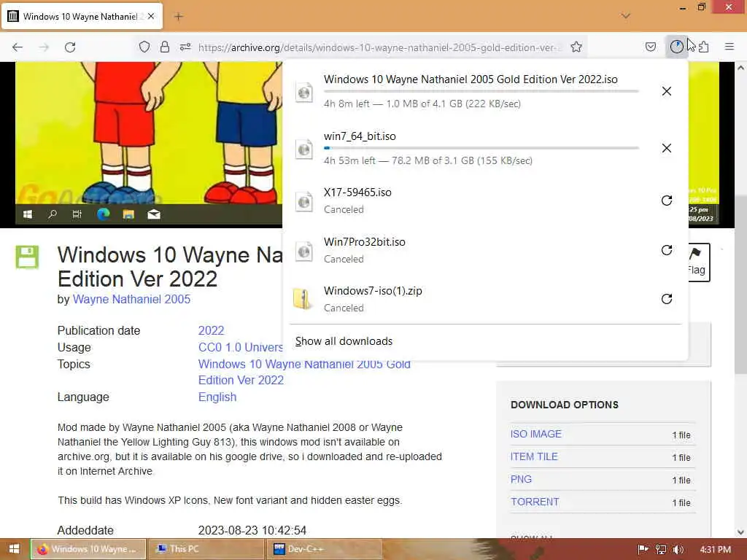Download the TORRENT option
The width and height of the screenshot is (747, 560).
(x=535, y=502)
